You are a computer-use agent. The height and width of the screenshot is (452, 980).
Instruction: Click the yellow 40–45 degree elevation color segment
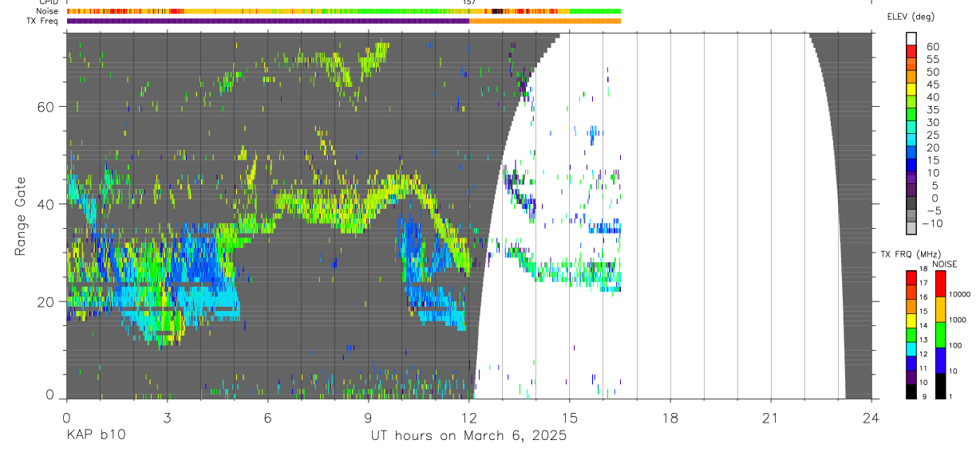point(911,91)
